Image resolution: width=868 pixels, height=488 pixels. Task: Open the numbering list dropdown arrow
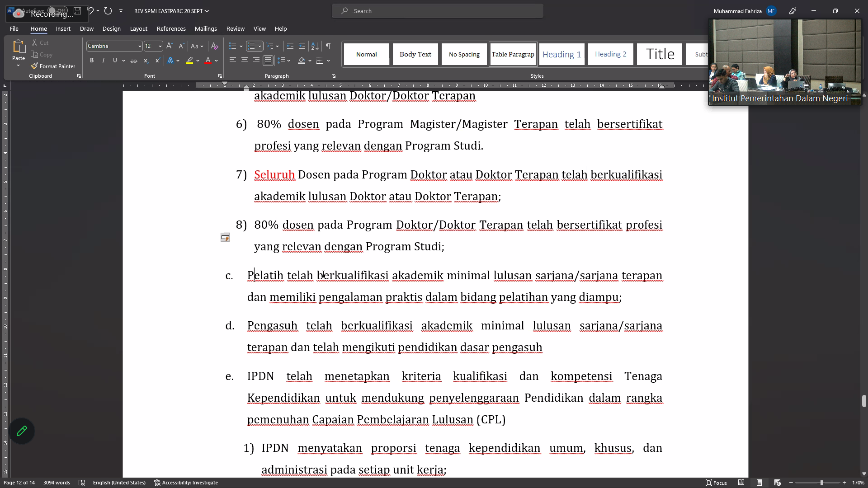[259, 46]
